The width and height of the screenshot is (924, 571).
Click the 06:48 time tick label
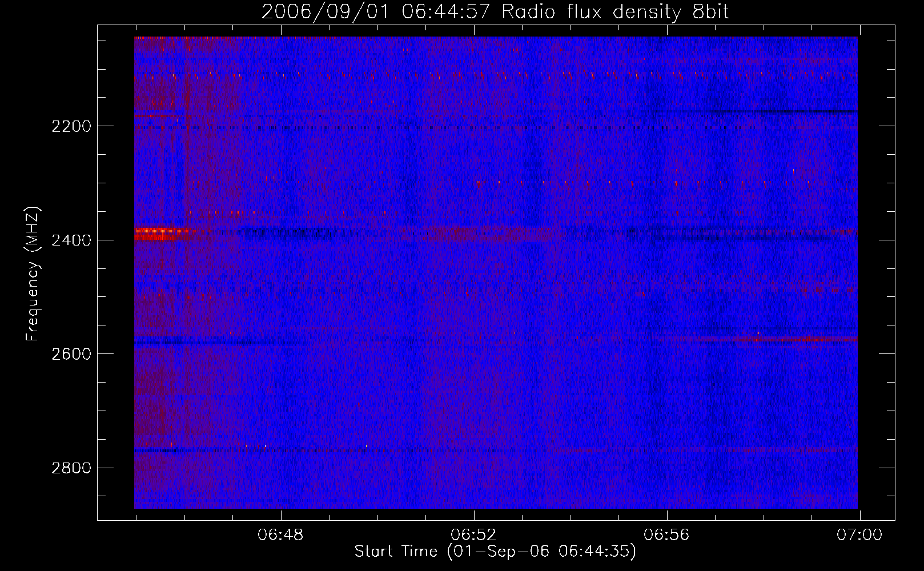[x=280, y=535]
